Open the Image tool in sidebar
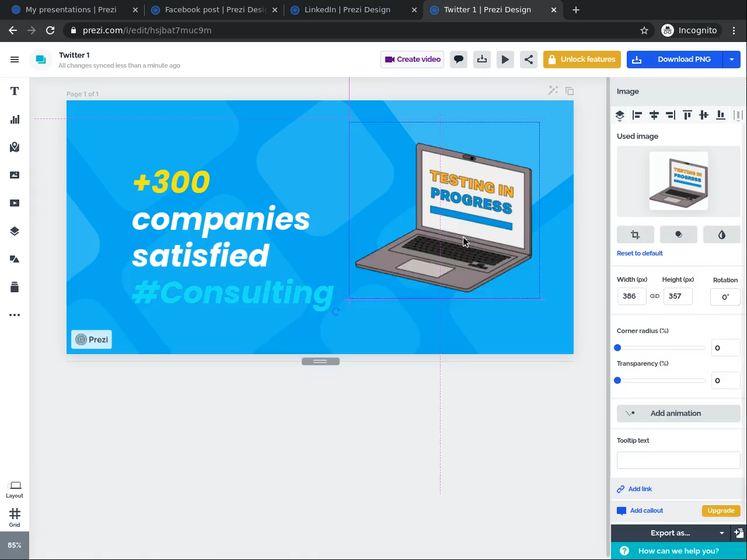 [x=15, y=175]
